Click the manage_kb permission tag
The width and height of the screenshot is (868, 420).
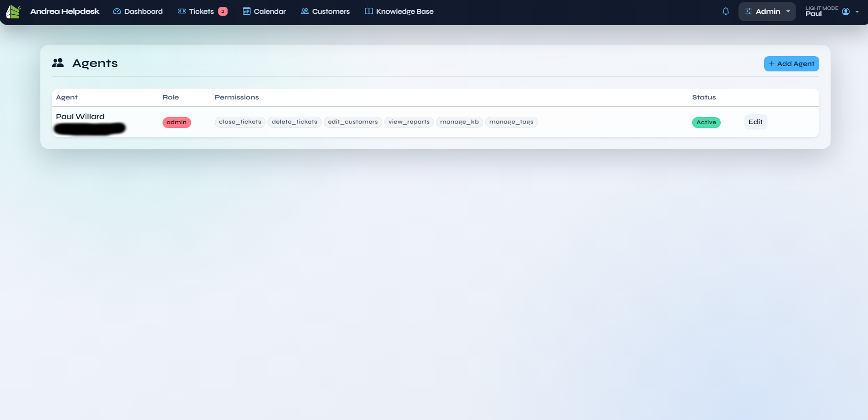pos(459,122)
